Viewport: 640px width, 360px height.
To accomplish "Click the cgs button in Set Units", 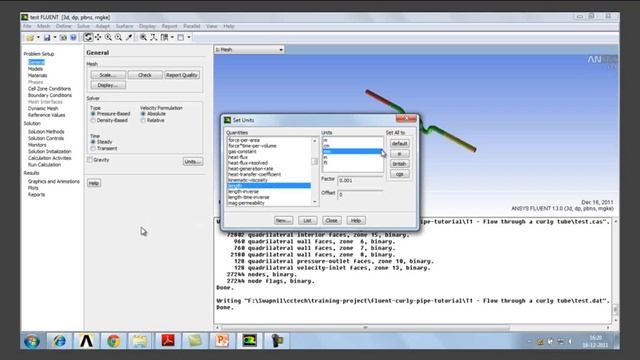I will [399, 174].
